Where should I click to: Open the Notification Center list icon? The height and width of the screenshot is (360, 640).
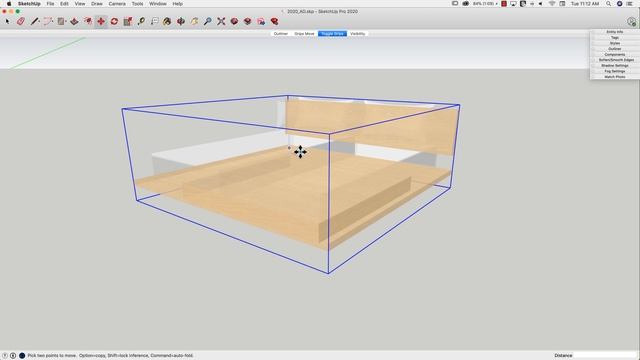pos(630,4)
